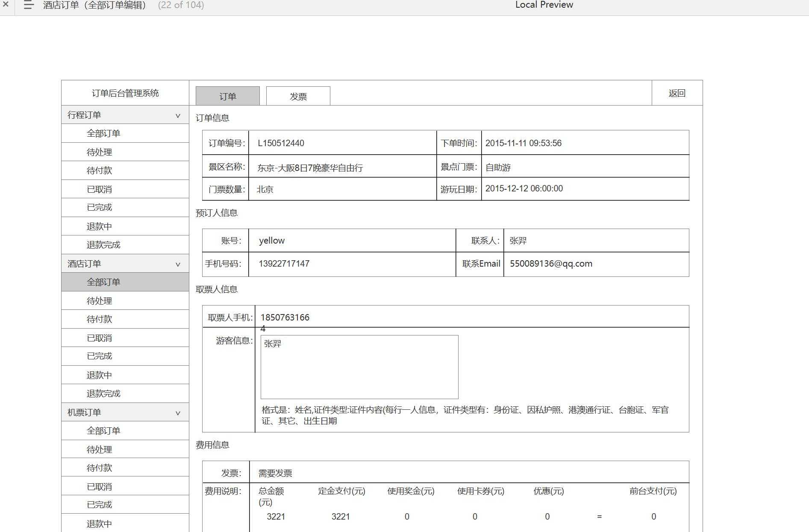Open the hamburger menu at top left
This screenshot has height=532, width=809.
point(28,5)
